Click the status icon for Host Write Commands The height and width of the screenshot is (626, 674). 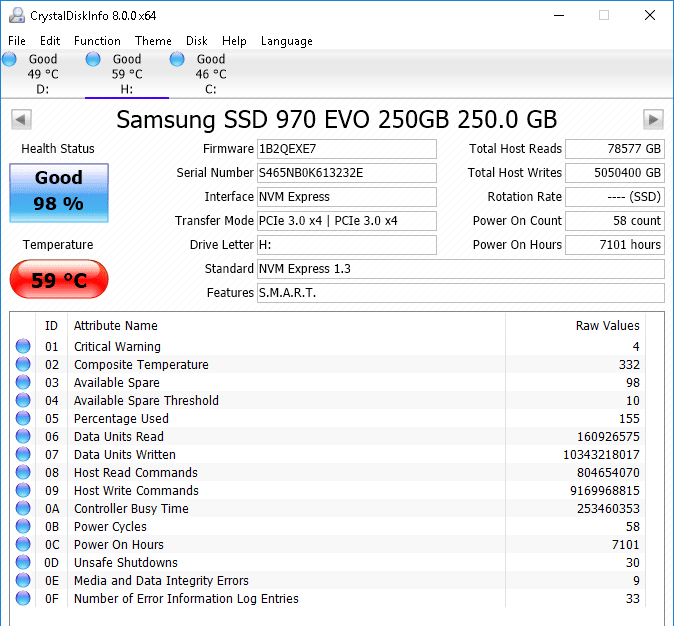23,490
